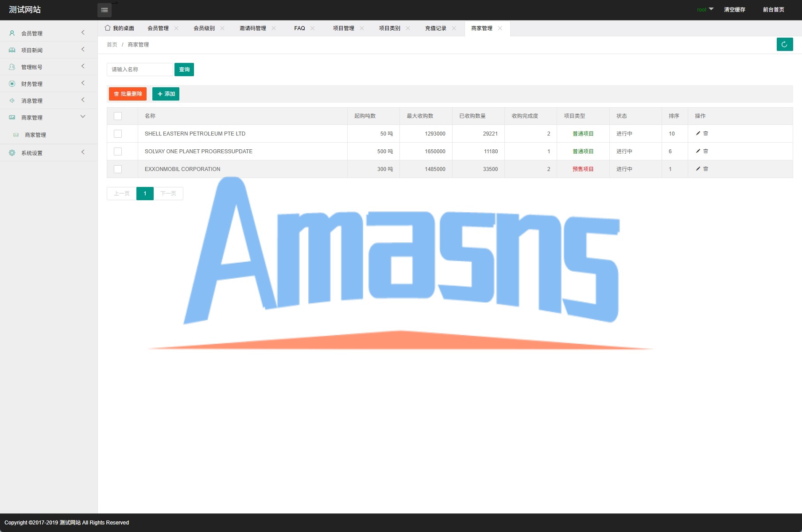This screenshot has width=802, height=532.
Task: Click the 商家管理 sidebar image icon
Action: (x=12, y=117)
